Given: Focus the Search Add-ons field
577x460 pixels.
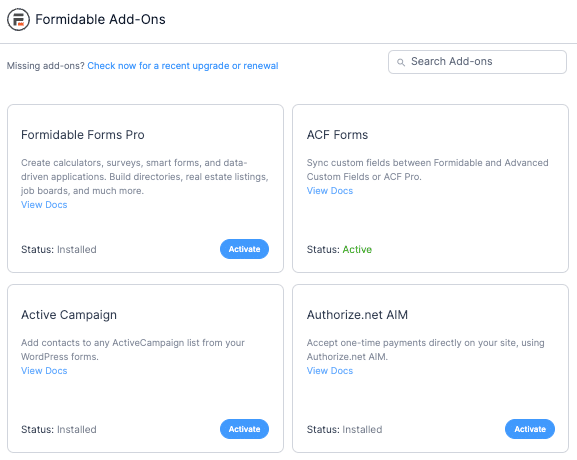Looking at the screenshot, I should pos(477,62).
